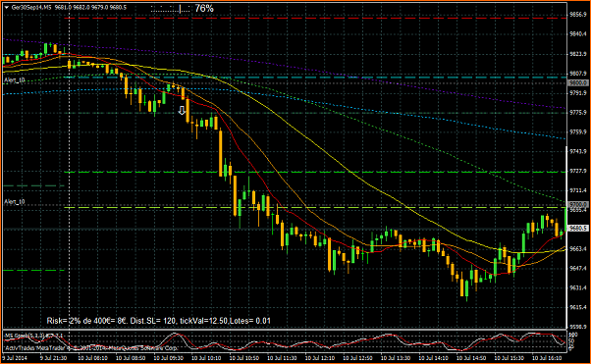The width and height of the screenshot is (591, 364).
Task: Click the '10 Jul 15:30' time axis label
Action: (510, 358)
